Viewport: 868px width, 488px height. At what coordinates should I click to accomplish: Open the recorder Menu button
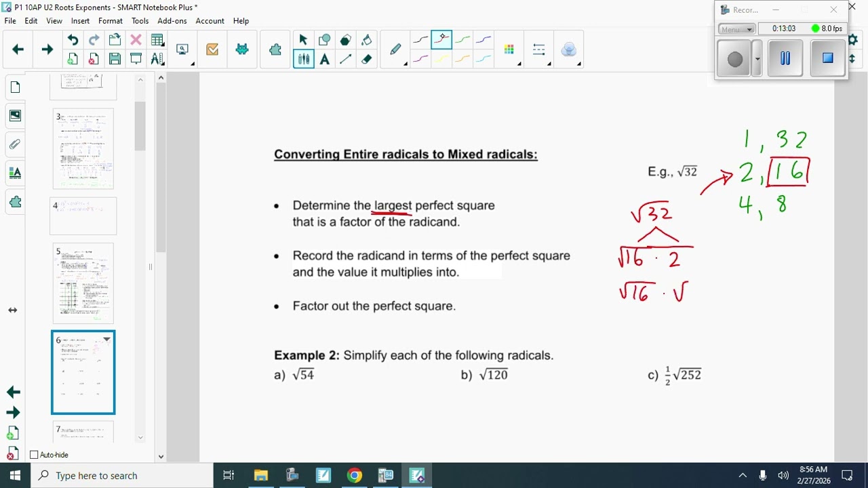pos(737,29)
